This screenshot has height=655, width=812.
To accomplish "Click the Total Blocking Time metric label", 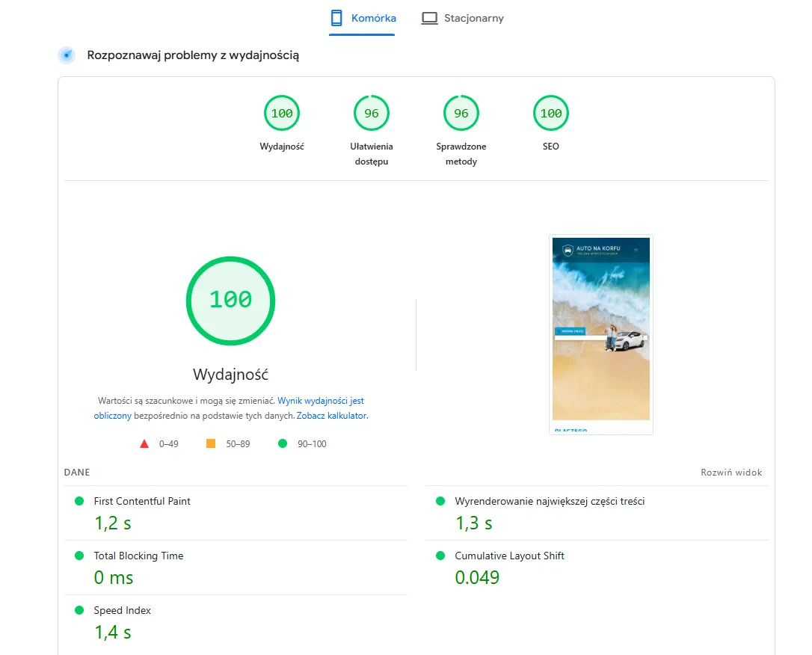I will [x=138, y=556].
